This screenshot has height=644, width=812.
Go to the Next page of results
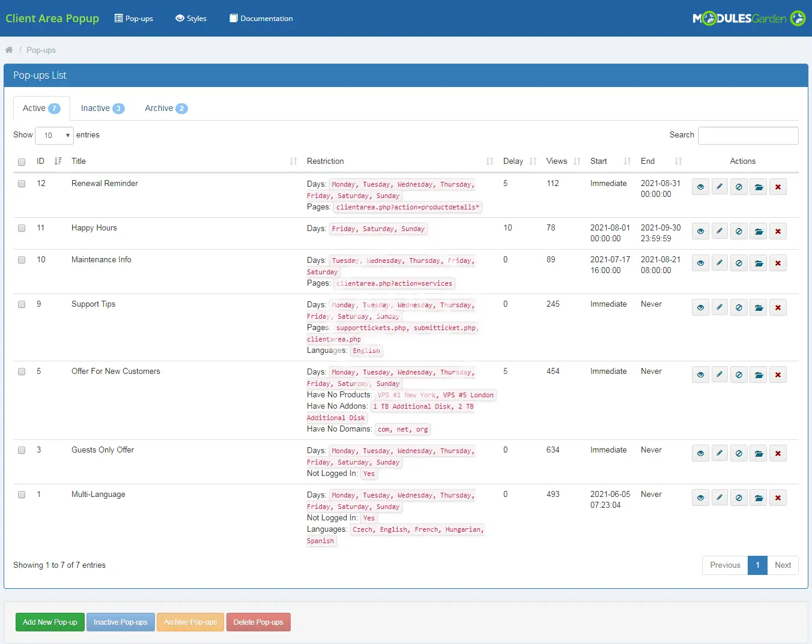click(x=783, y=565)
